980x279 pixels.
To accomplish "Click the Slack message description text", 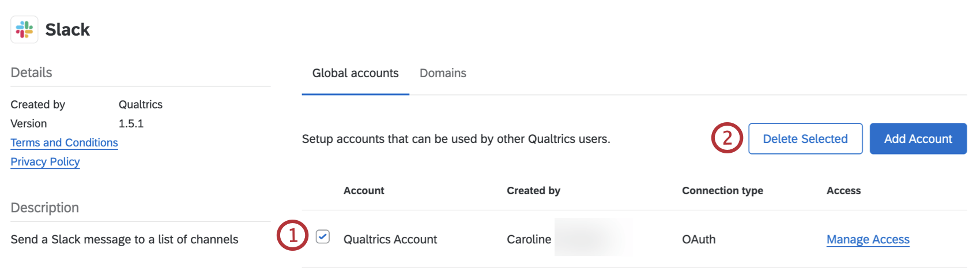I will coord(124,239).
